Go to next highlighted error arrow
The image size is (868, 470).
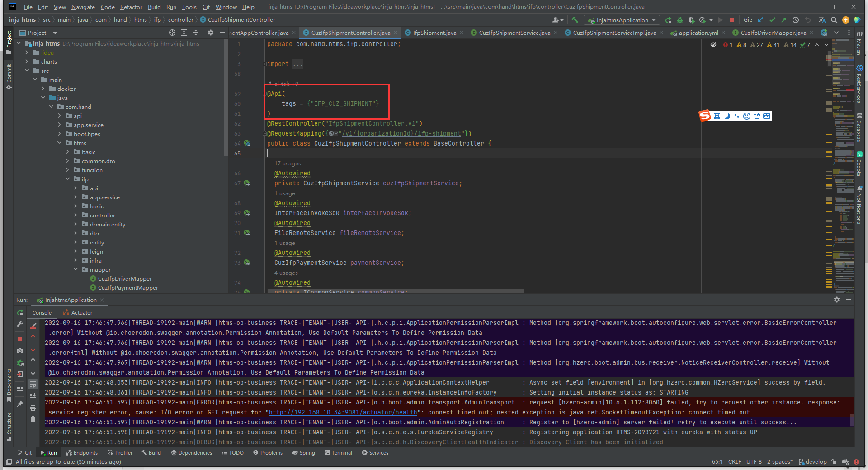(x=826, y=45)
